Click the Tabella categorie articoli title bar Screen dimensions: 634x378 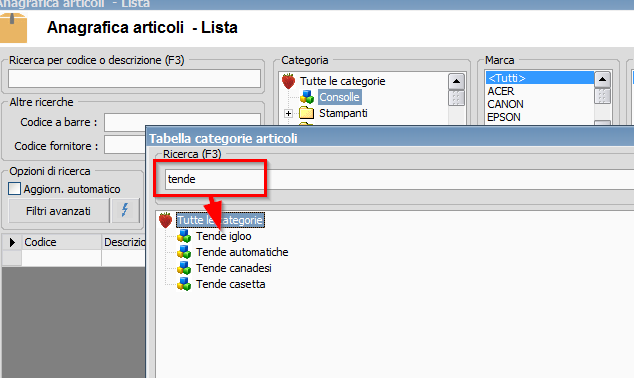click(x=391, y=138)
